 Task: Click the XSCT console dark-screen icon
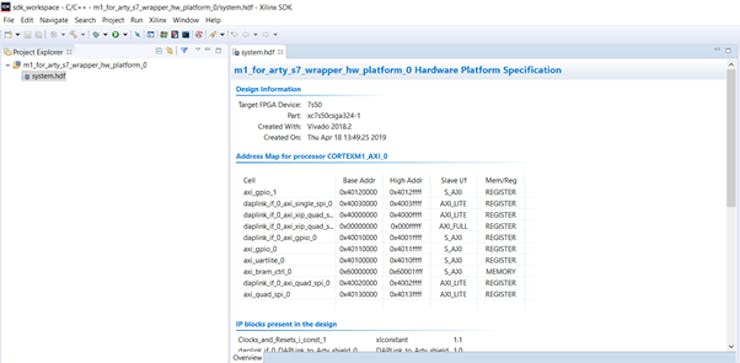(x=185, y=34)
